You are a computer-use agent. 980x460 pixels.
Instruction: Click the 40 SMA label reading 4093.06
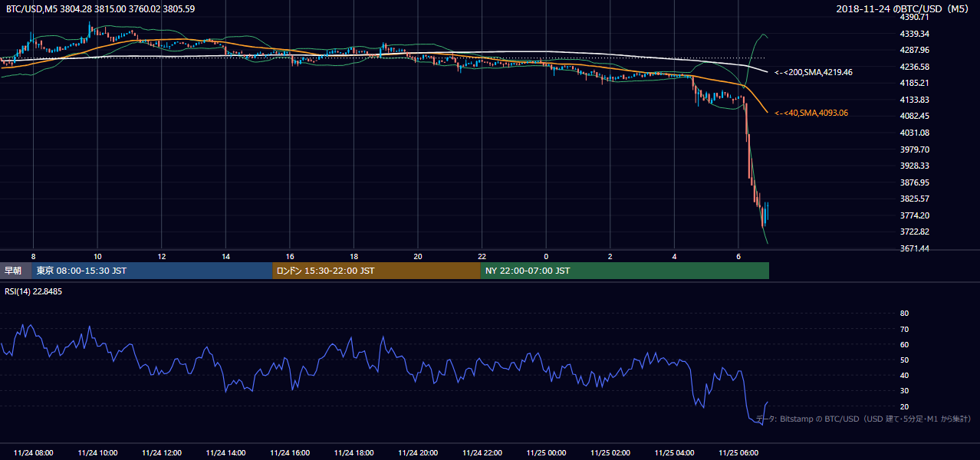(811, 113)
